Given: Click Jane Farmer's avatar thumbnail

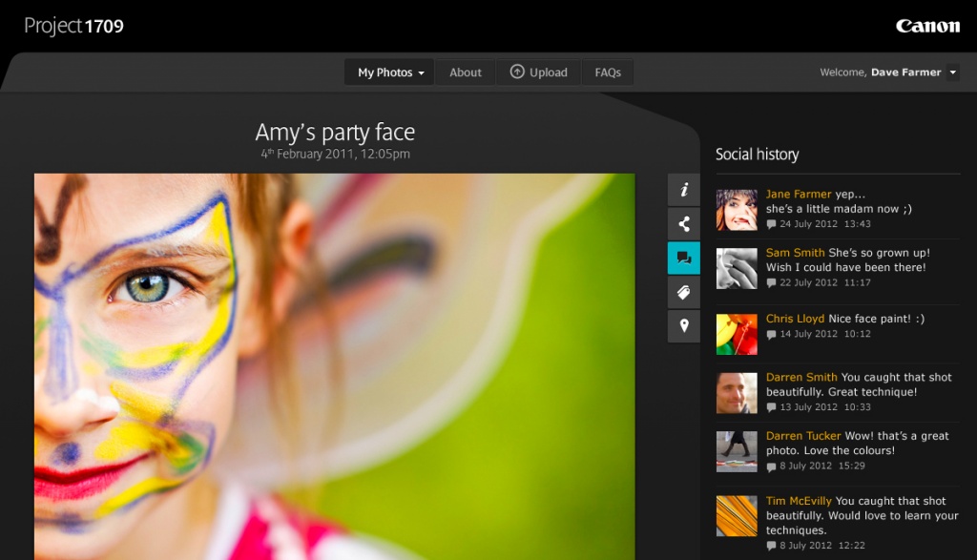Looking at the screenshot, I should pyautogui.click(x=737, y=210).
